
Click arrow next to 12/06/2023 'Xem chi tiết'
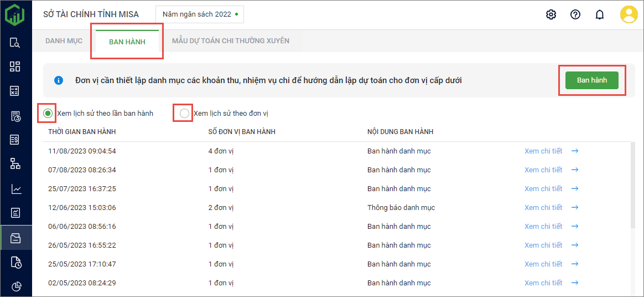coord(575,208)
